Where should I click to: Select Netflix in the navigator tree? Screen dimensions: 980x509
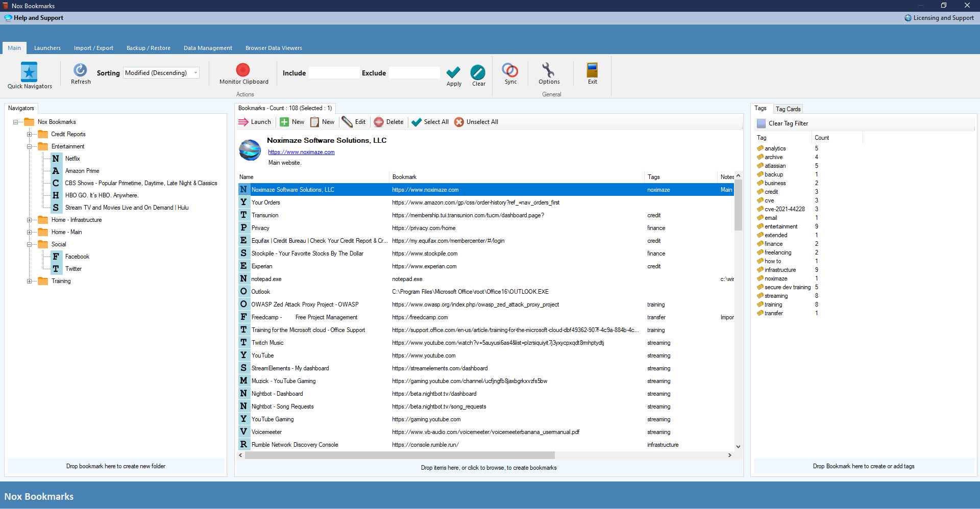[x=72, y=159]
